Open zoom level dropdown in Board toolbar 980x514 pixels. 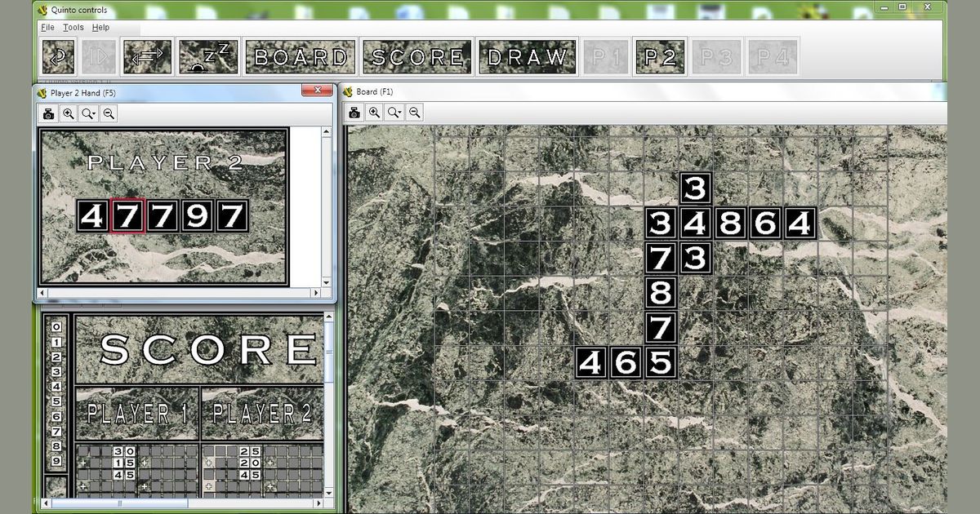395,113
